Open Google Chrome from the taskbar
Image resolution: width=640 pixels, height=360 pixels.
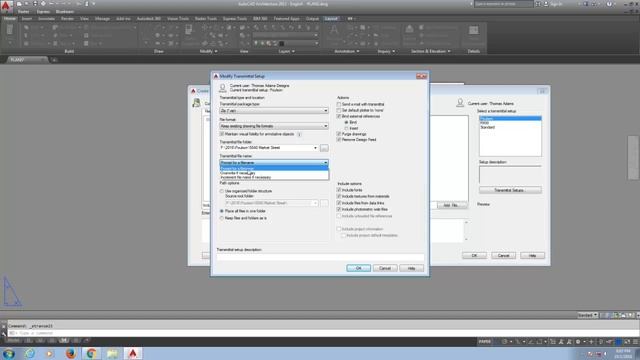coord(91,353)
